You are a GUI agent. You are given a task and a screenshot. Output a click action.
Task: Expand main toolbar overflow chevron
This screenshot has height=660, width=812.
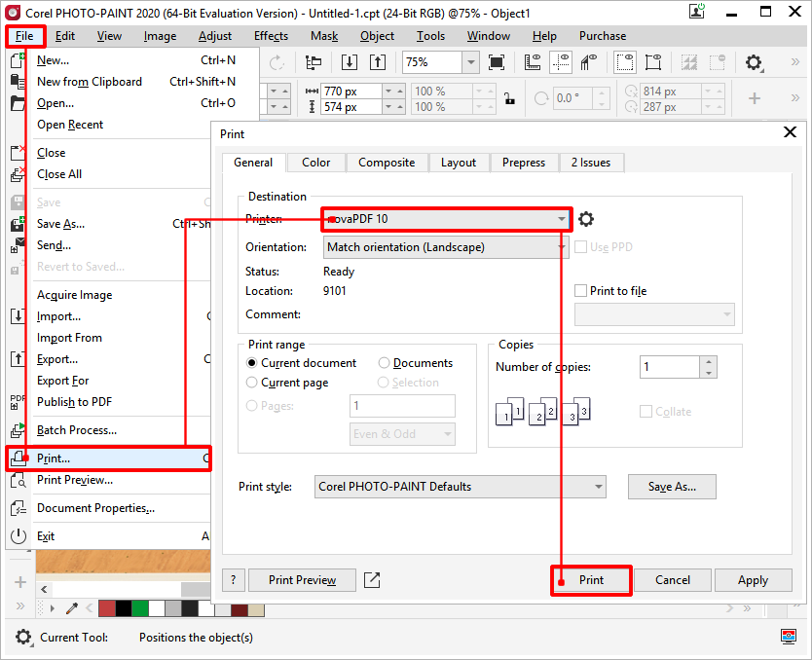coord(795,62)
